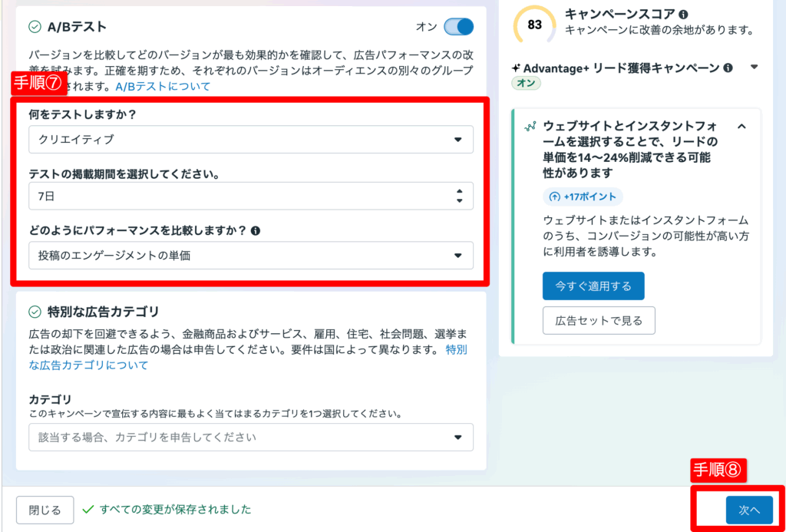Toggle the A/Bテスト switch off
This screenshot has width=786, height=532.
(458, 27)
